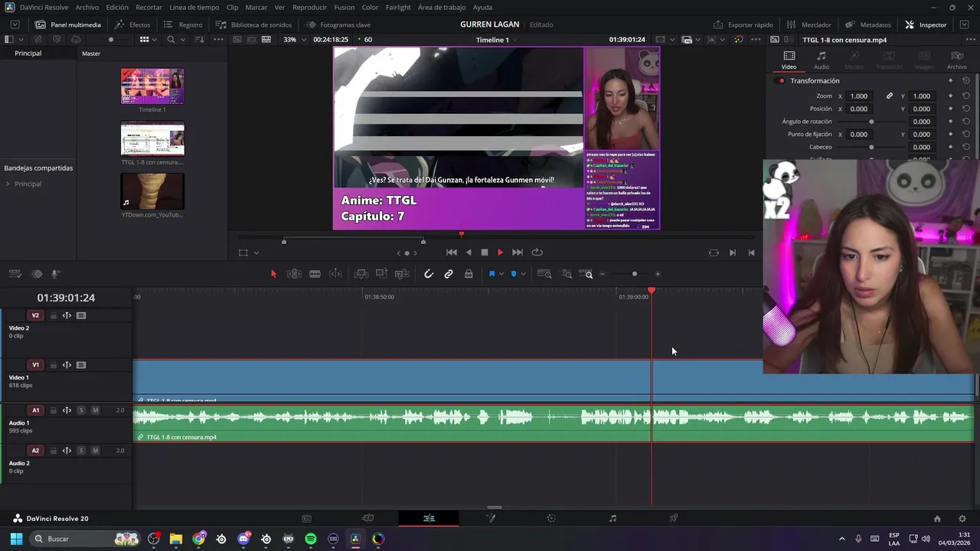Switch to Audio tab in Inspector
This screenshot has width=980, height=551.
(x=822, y=60)
